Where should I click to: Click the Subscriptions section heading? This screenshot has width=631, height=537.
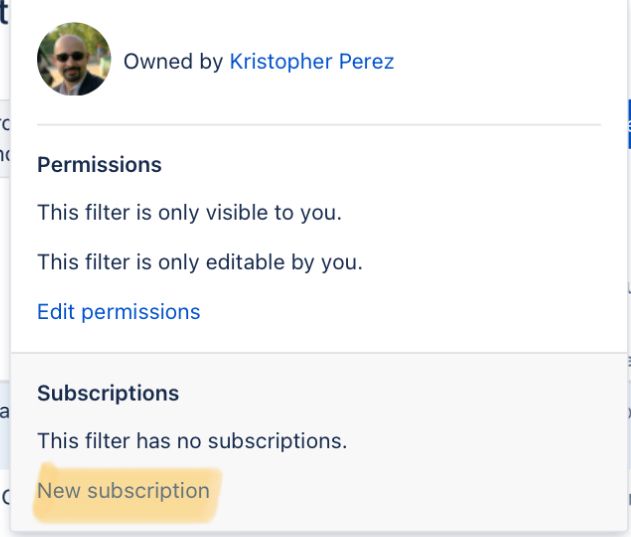click(108, 393)
